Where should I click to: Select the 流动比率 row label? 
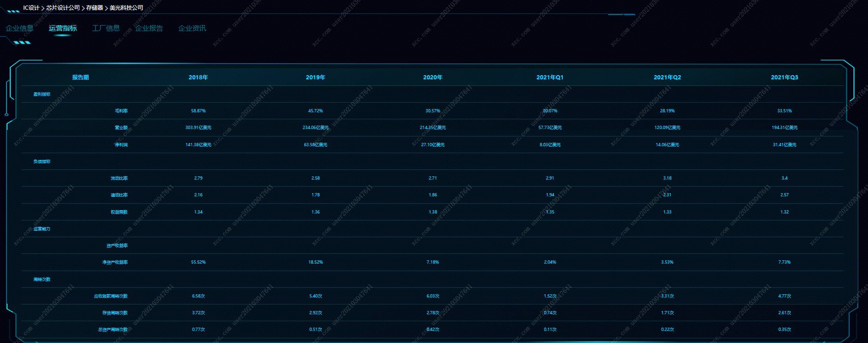pyautogui.click(x=119, y=178)
